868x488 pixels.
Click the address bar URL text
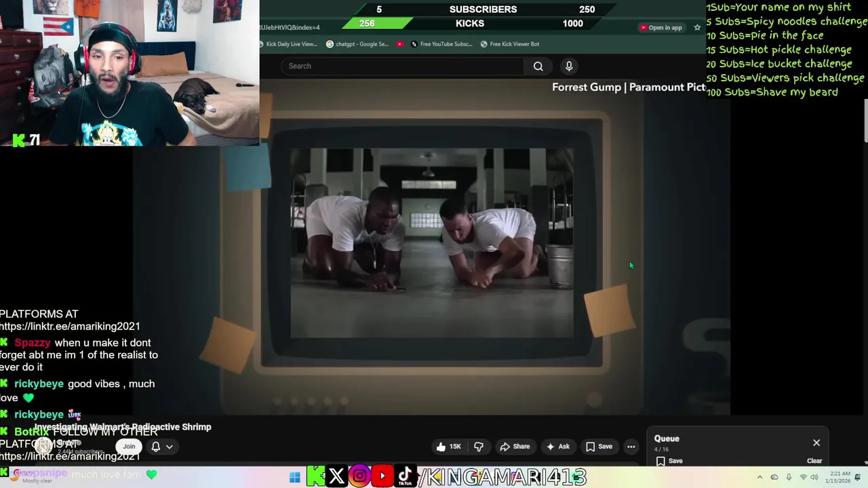coord(290,28)
